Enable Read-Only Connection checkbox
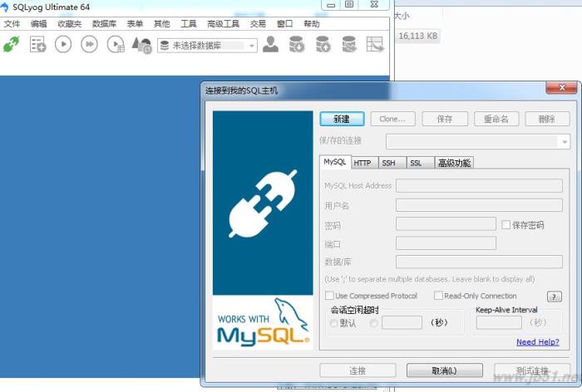Viewport: 582px width, 392px height. point(438,296)
